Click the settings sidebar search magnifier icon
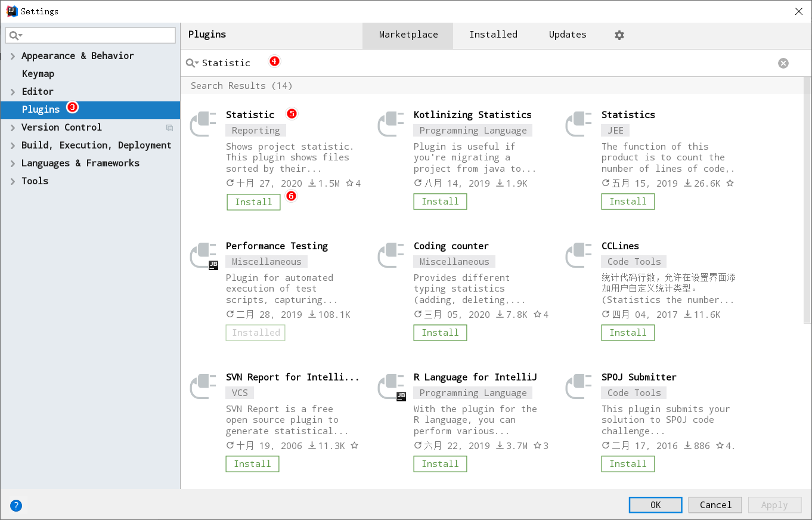Image resolution: width=812 pixels, height=520 pixels. (x=16, y=36)
